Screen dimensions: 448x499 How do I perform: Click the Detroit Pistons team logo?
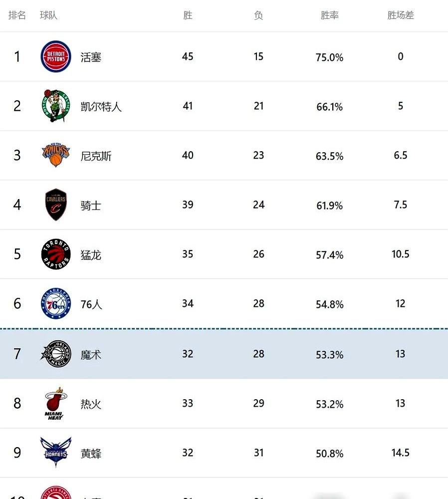(56, 57)
